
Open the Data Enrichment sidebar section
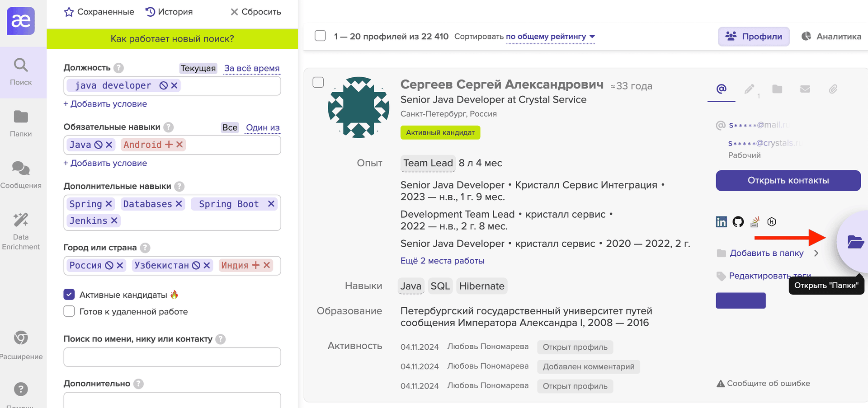(x=21, y=231)
